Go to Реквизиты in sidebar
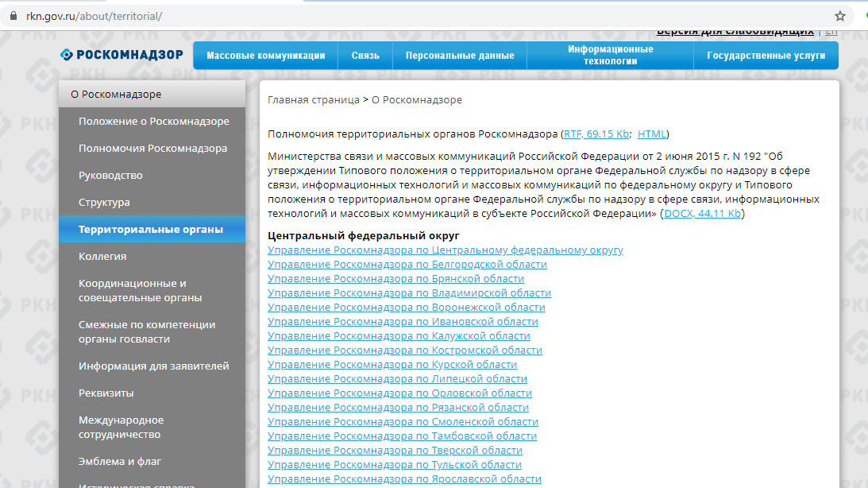This screenshot has height=488, width=868. (x=152, y=393)
